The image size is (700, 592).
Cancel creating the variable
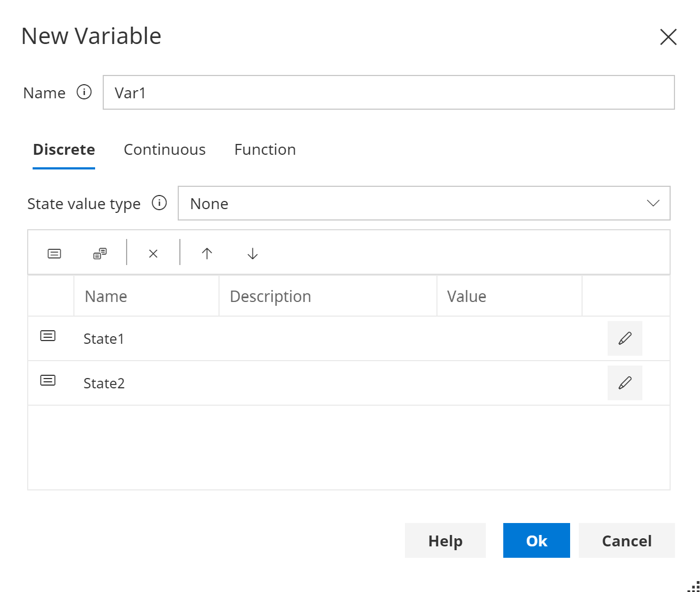[627, 540]
